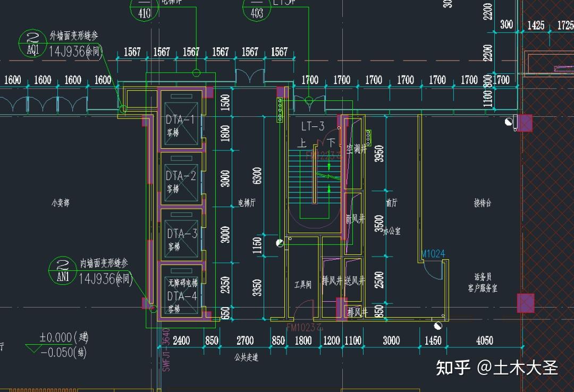The height and width of the screenshot is (392, 574).
Task: Select the 内墙面变形缝参 annotation
Action: pyautogui.click(x=104, y=263)
